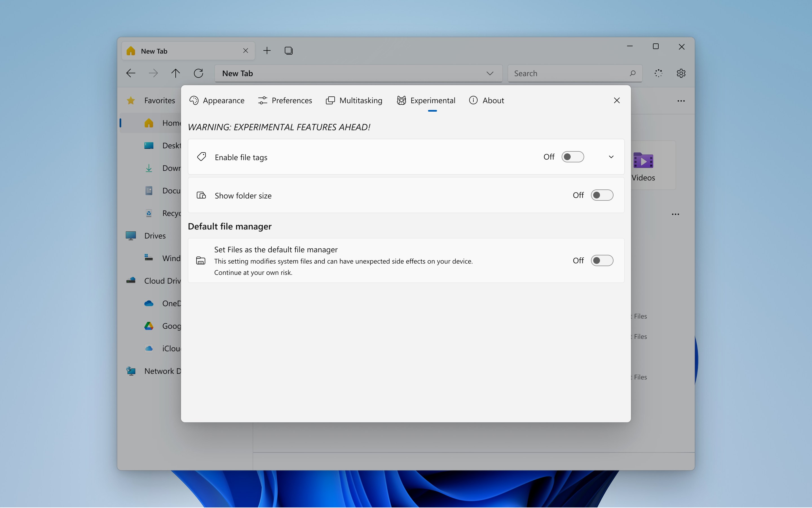Viewport: 812px width, 508px height.
Task: Click the Show folder size label
Action: tap(243, 196)
